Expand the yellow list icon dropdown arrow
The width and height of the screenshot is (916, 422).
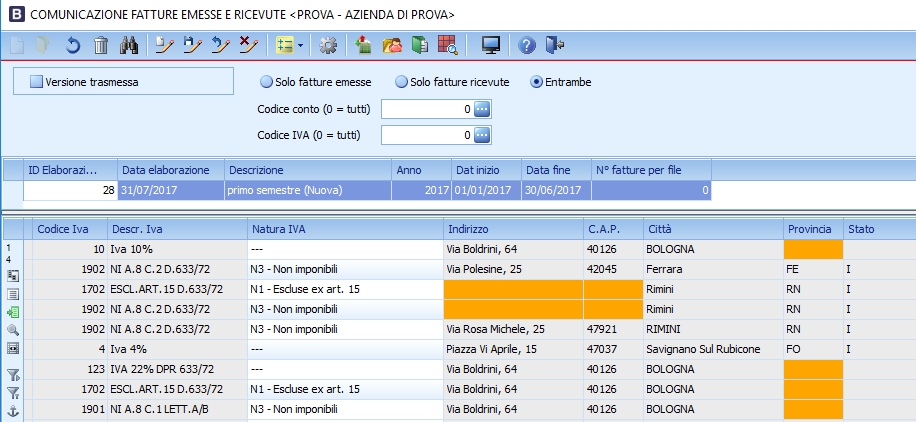[x=300, y=46]
